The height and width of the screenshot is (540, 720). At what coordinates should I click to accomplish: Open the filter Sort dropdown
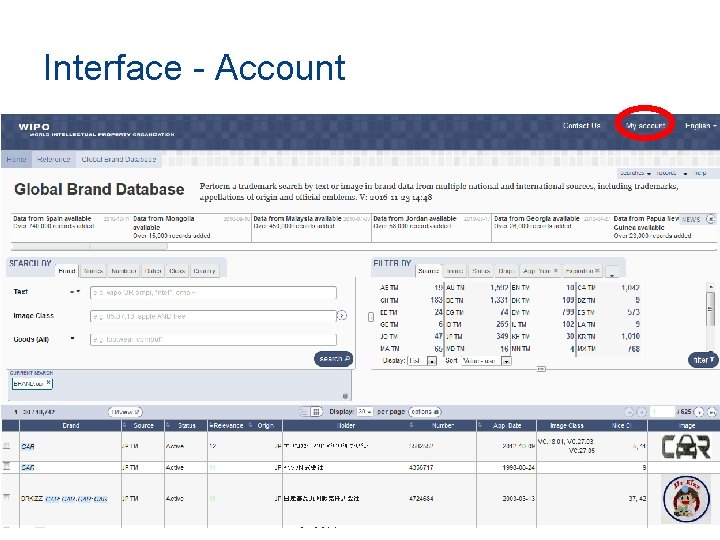coord(486,361)
